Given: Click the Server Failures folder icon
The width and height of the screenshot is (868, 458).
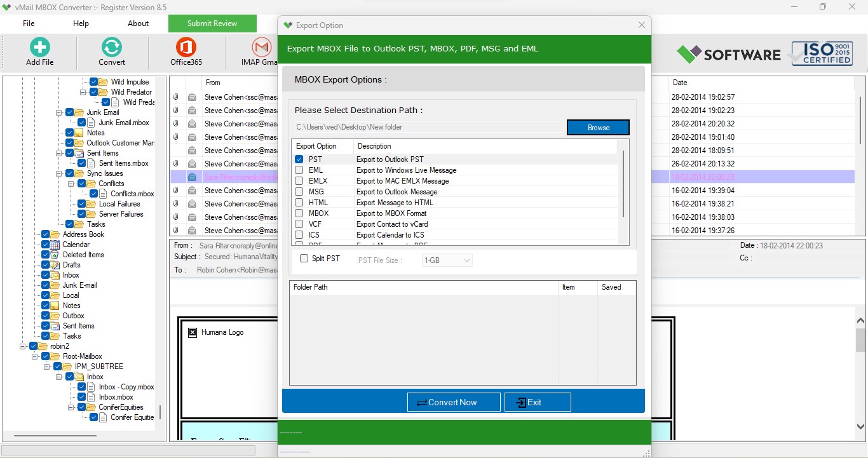Looking at the screenshot, I should pos(92,214).
